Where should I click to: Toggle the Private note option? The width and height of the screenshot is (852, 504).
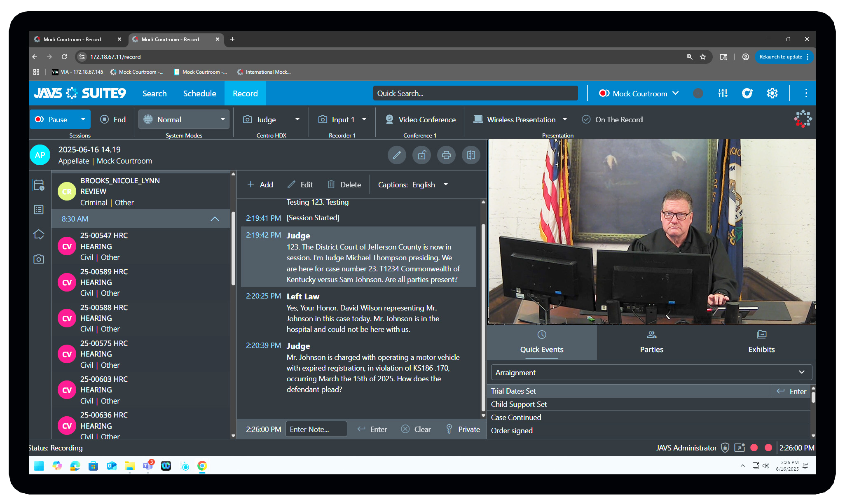click(x=463, y=429)
